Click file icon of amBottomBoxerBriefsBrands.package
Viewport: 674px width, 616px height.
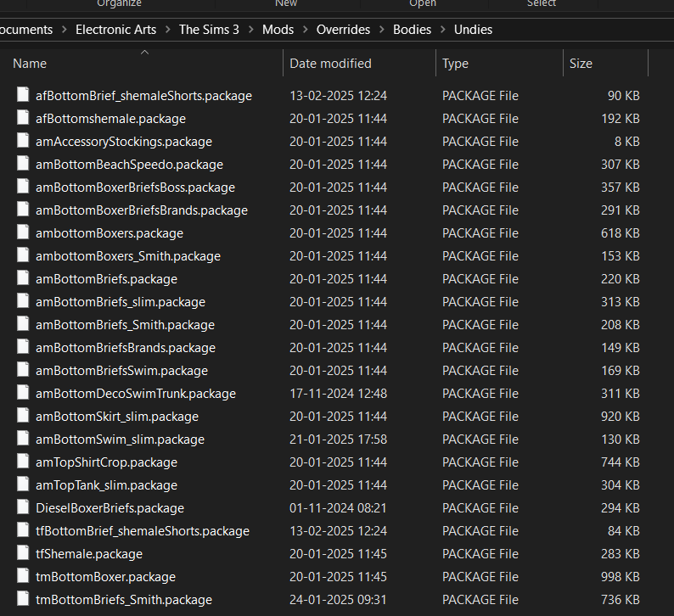(23, 210)
